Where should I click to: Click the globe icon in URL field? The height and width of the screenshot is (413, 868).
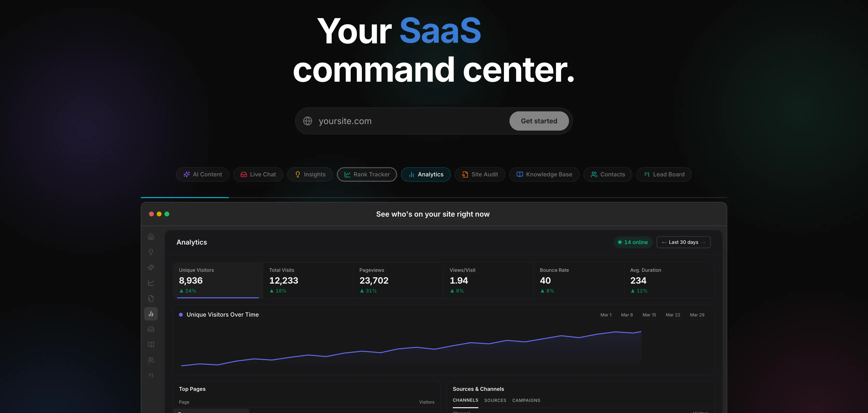tap(307, 121)
